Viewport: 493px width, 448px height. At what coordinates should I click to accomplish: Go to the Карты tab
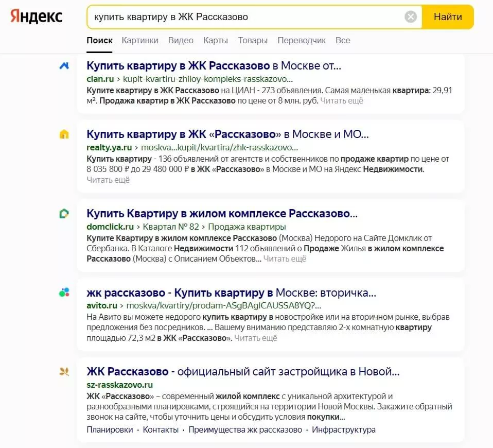pos(216,40)
